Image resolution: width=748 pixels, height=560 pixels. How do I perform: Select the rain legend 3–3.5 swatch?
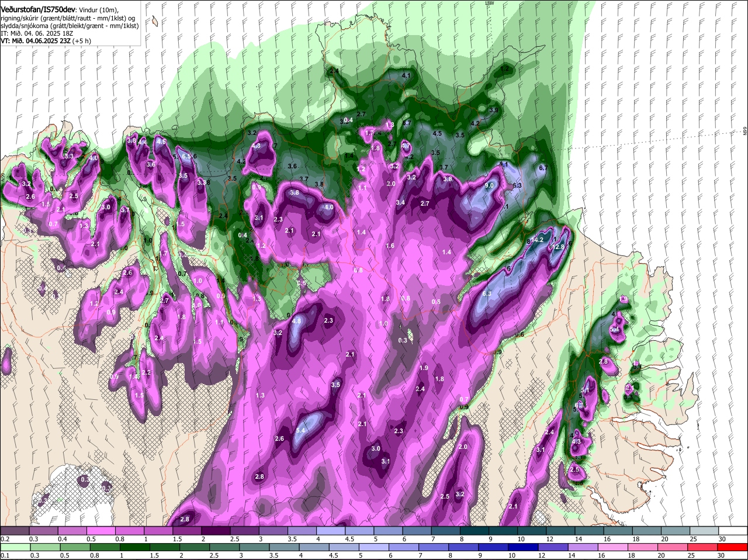254,547
